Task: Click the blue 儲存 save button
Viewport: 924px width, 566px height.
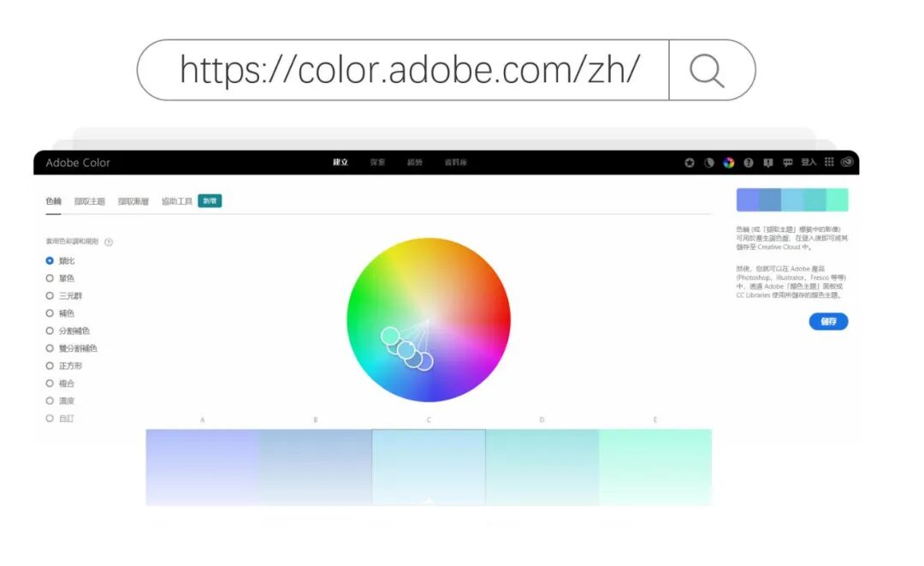Action: [x=828, y=321]
